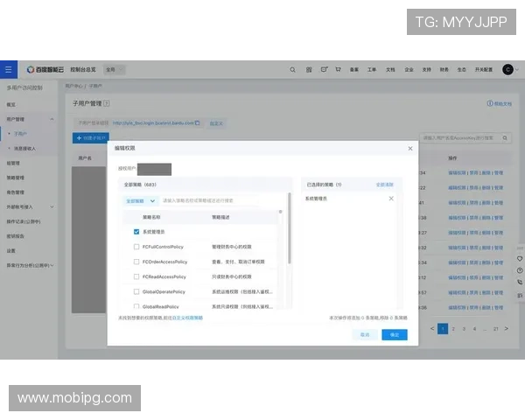Copy the sub-user login link icon

click(x=198, y=123)
